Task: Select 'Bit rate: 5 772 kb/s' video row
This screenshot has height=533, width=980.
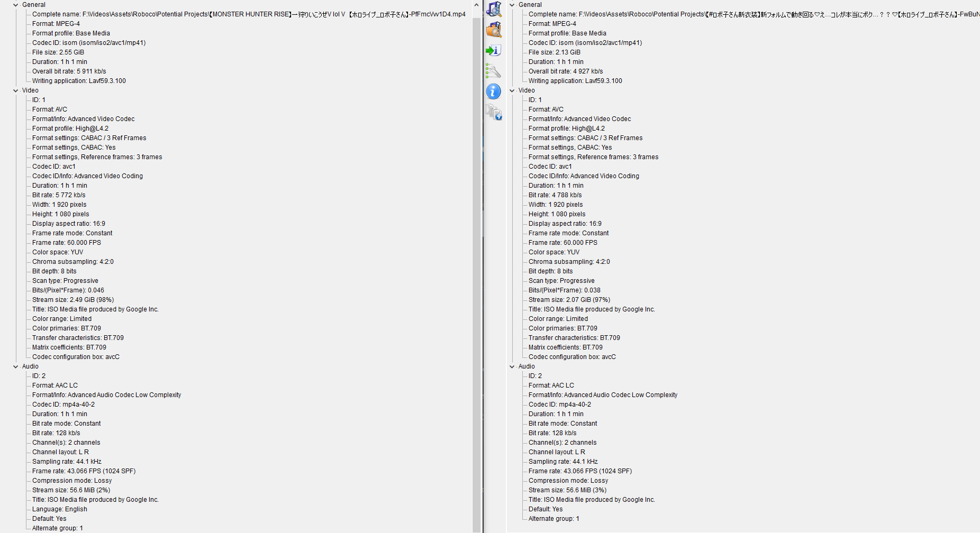Action: [x=59, y=195]
